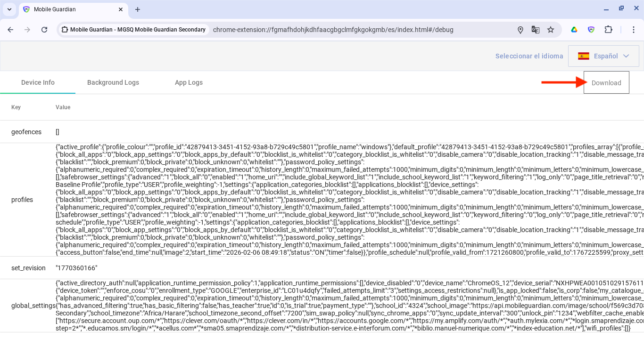Open the translate page icon

(536, 30)
